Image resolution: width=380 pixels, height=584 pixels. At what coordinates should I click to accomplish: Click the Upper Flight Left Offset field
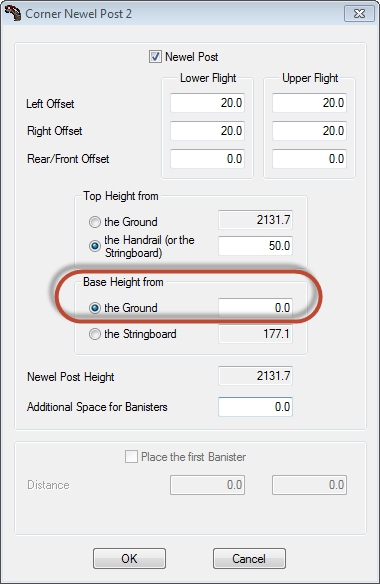pos(309,103)
